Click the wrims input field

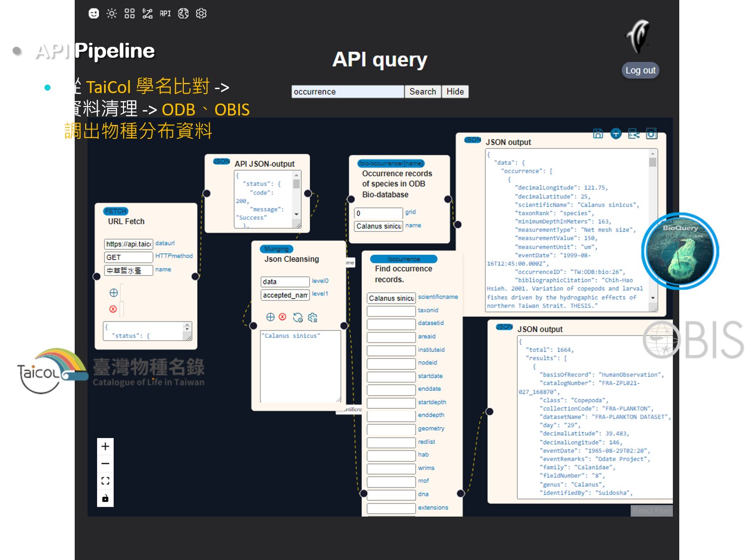click(391, 468)
